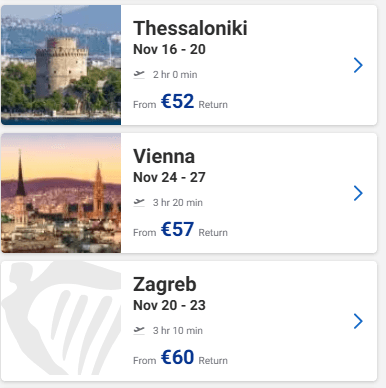Click the plane icon beside 3 hr 20 min
The width and height of the screenshot is (386, 388).
pyautogui.click(x=139, y=202)
